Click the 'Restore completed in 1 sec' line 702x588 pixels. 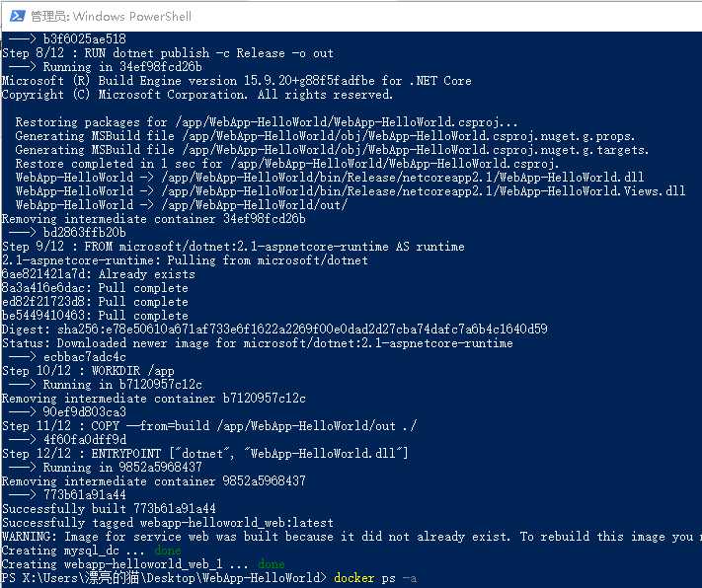(287, 164)
